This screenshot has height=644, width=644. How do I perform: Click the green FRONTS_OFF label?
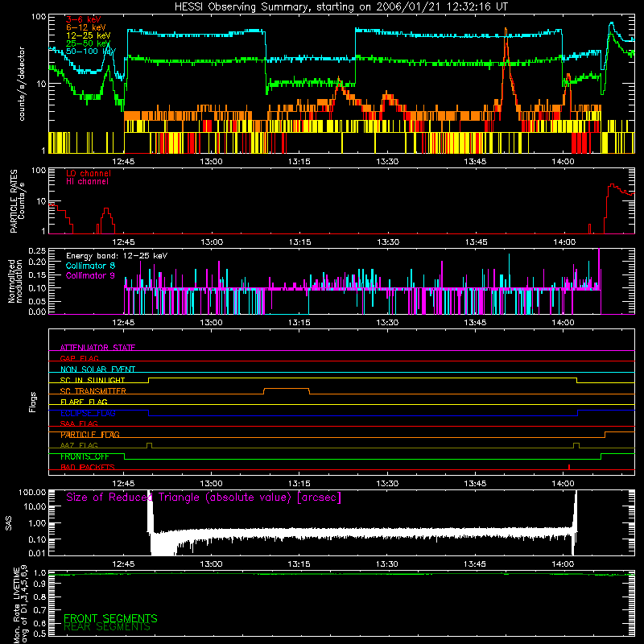pos(85,456)
